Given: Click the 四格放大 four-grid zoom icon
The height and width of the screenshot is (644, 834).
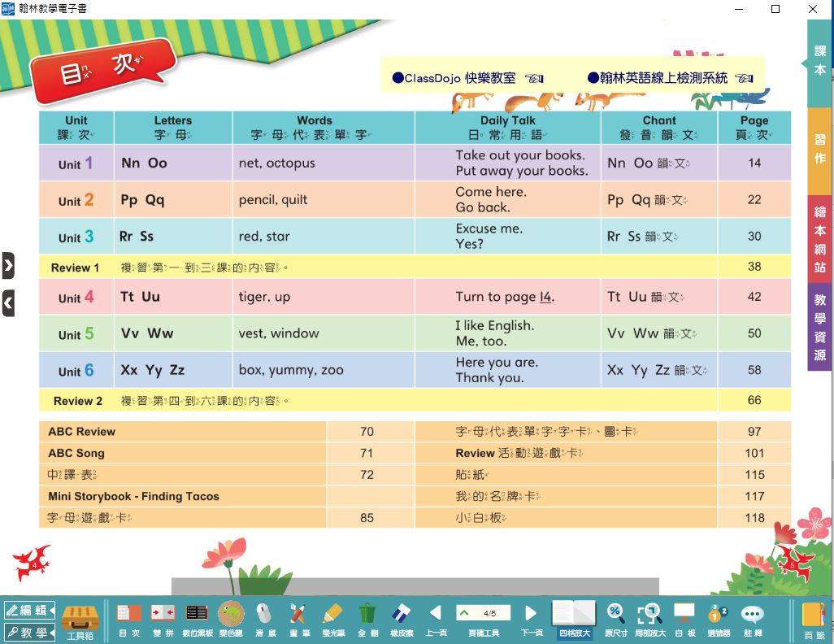Looking at the screenshot, I should [575, 620].
